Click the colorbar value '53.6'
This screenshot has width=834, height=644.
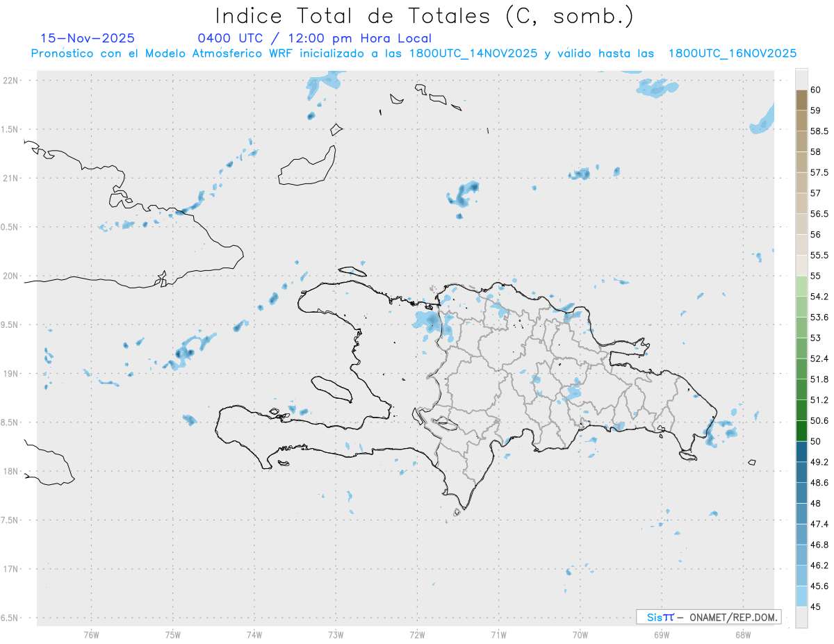point(819,317)
